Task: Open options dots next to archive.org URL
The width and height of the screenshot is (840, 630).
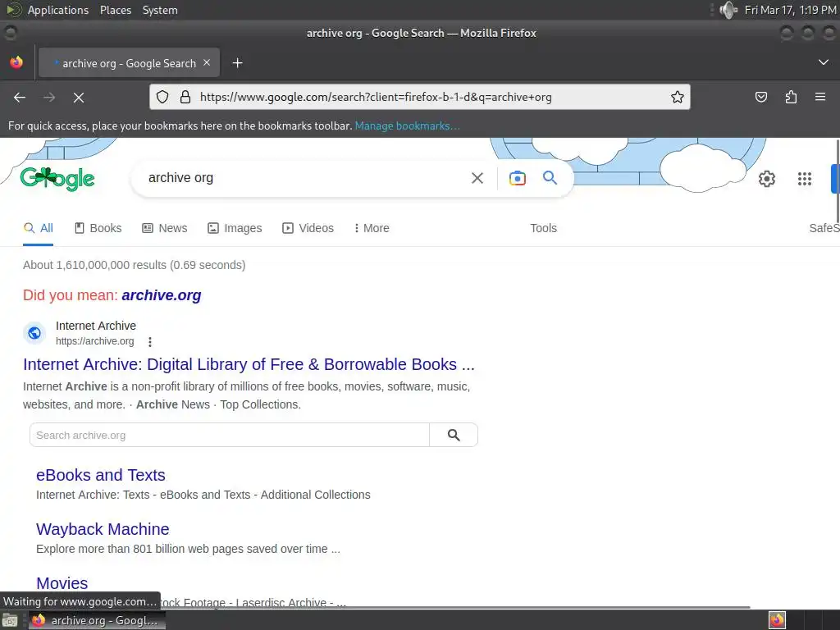Action: (150, 342)
